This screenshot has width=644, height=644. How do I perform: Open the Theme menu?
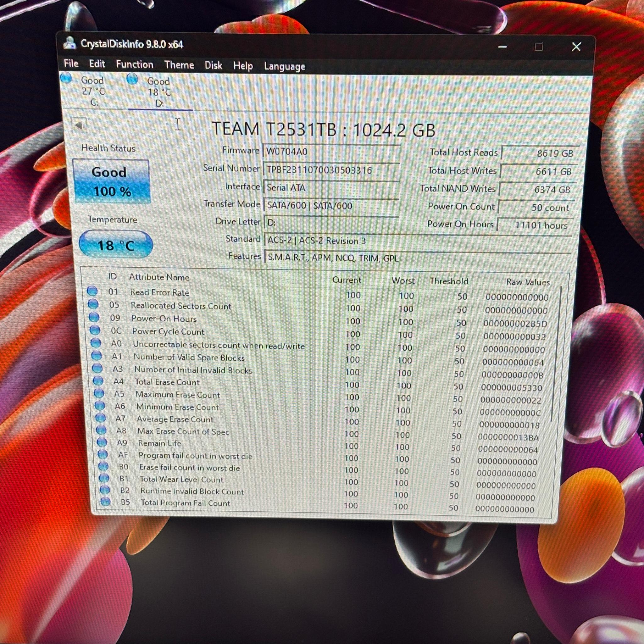(x=179, y=65)
